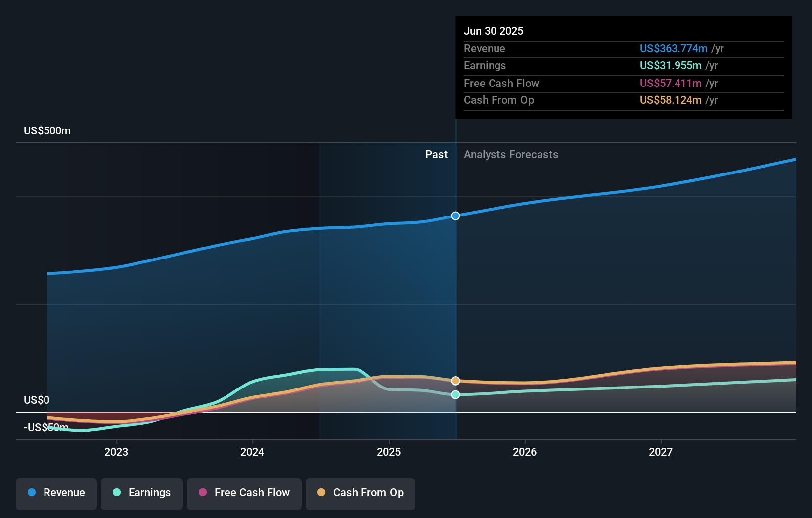812x518 pixels.
Task: Click the US$363.774m revenue value in tooltip
Action: point(673,48)
